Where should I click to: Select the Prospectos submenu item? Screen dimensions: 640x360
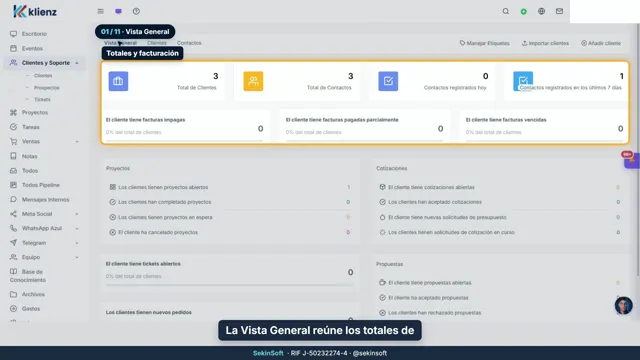tap(47, 88)
